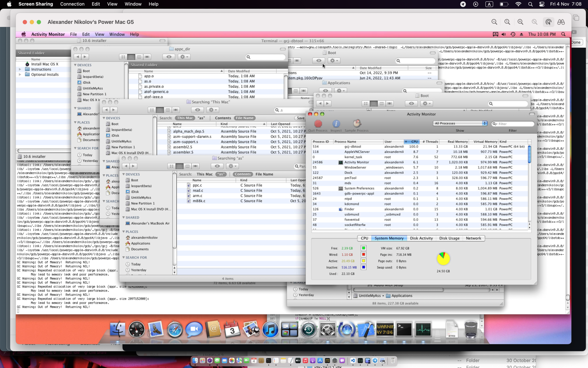Open the Window menu in Activity Monitor

117,34
